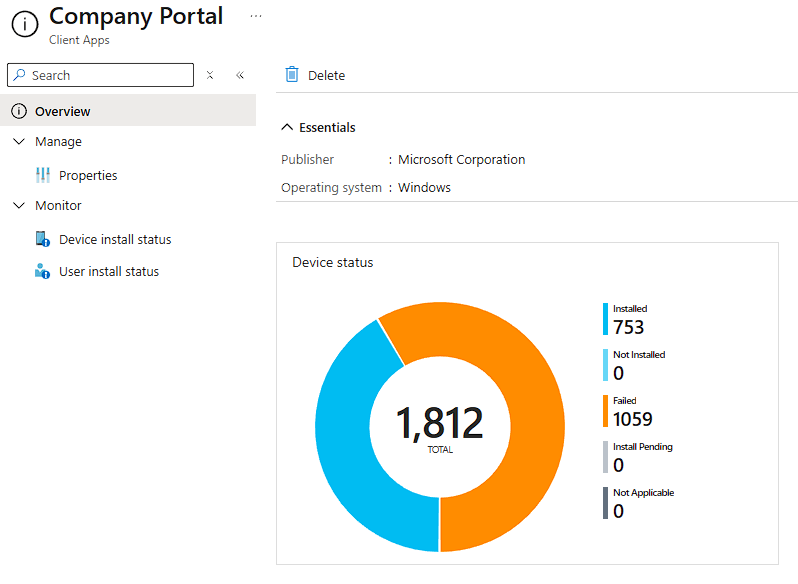
Task: Click the Delete trash can icon
Action: [292, 74]
